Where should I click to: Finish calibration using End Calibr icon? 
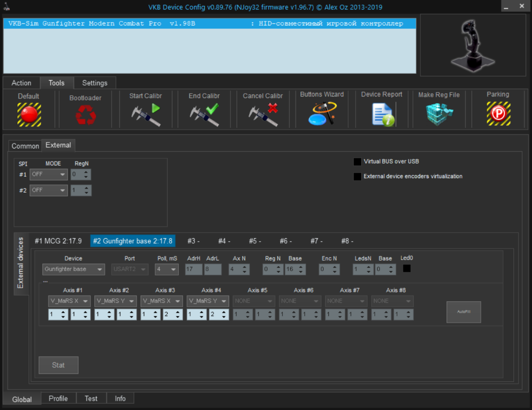click(204, 115)
